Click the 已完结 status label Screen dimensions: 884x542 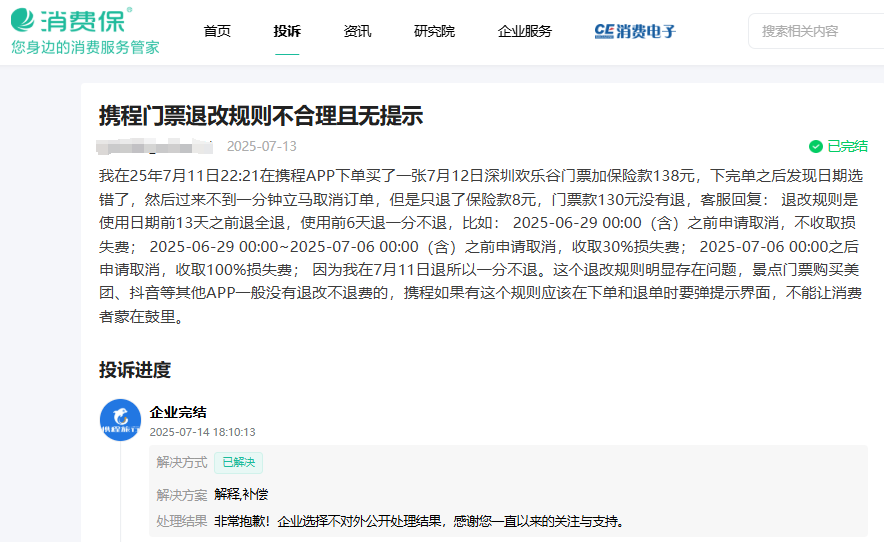[x=847, y=147]
